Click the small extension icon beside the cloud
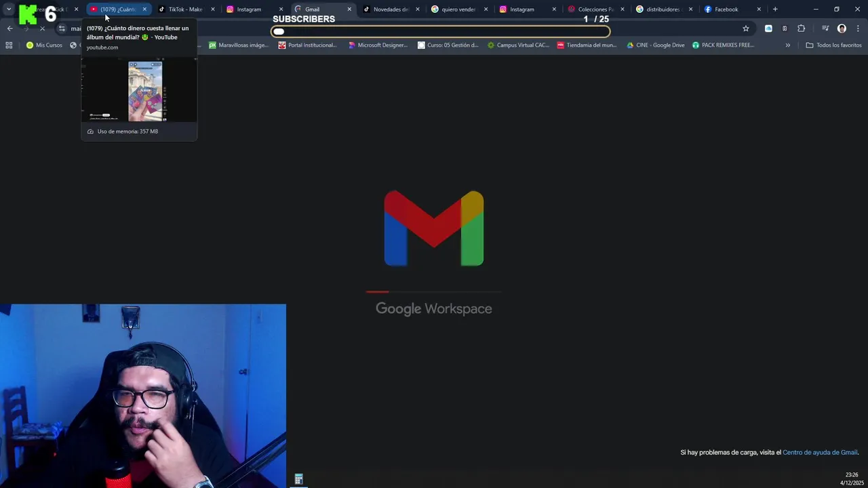Image resolution: width=868 pixels, height=488 pixels. pos(785,28)
